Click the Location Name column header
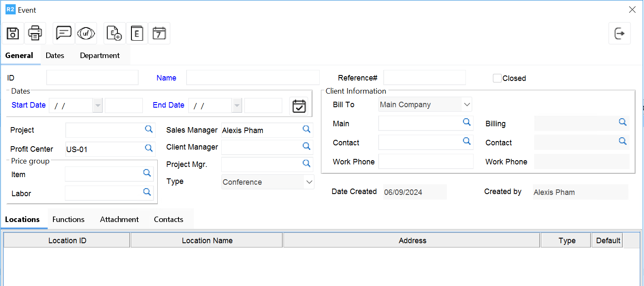644x286 pixels. 207,241
